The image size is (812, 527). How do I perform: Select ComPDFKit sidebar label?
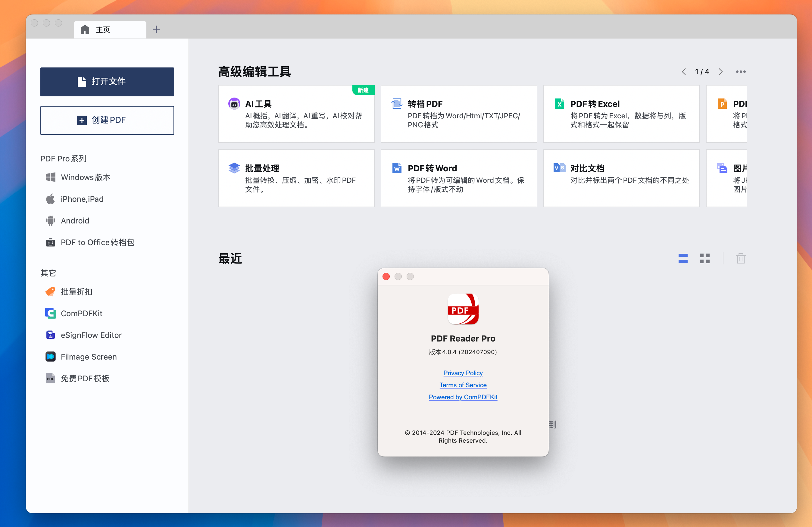point(82,313)
